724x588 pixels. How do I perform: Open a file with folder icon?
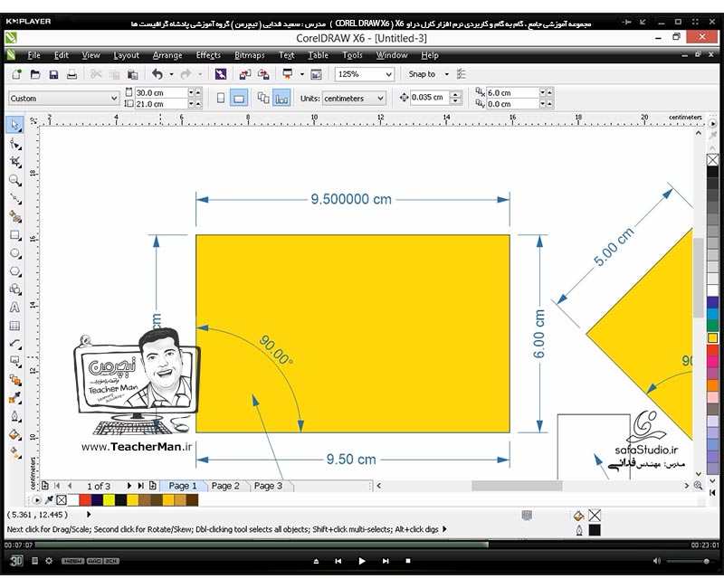(x=35, y=74)
